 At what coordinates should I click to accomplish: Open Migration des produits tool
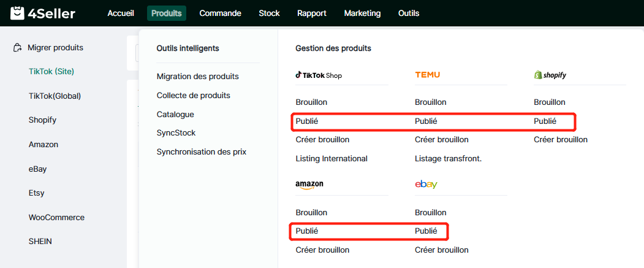[x=197, y=77]
